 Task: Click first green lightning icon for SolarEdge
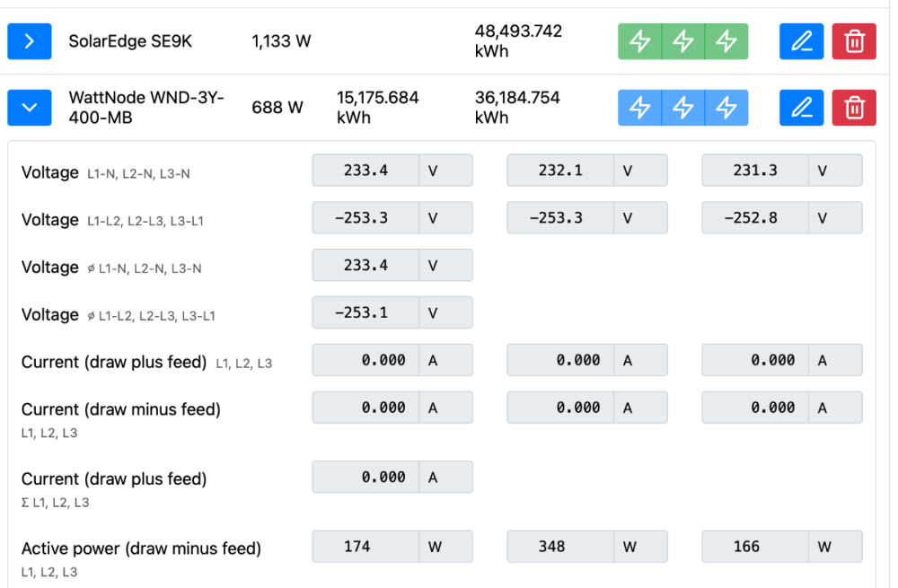click(639, 41)
